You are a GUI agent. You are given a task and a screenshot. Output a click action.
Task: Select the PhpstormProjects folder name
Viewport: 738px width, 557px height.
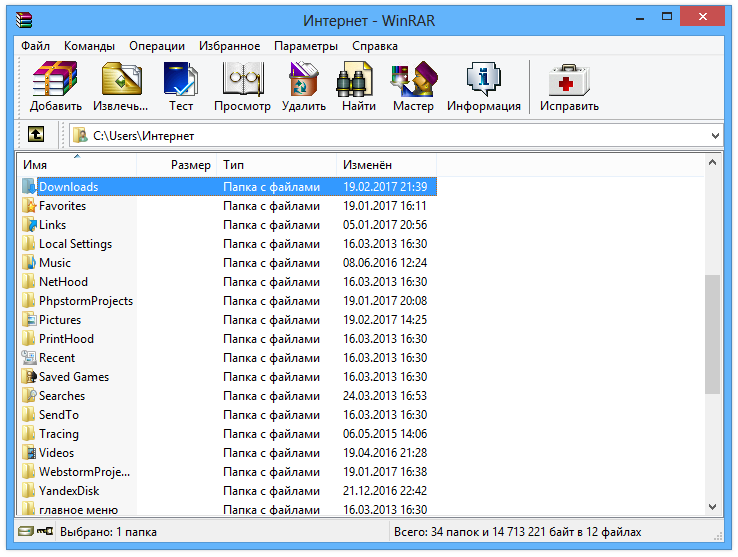coord(86,301)
